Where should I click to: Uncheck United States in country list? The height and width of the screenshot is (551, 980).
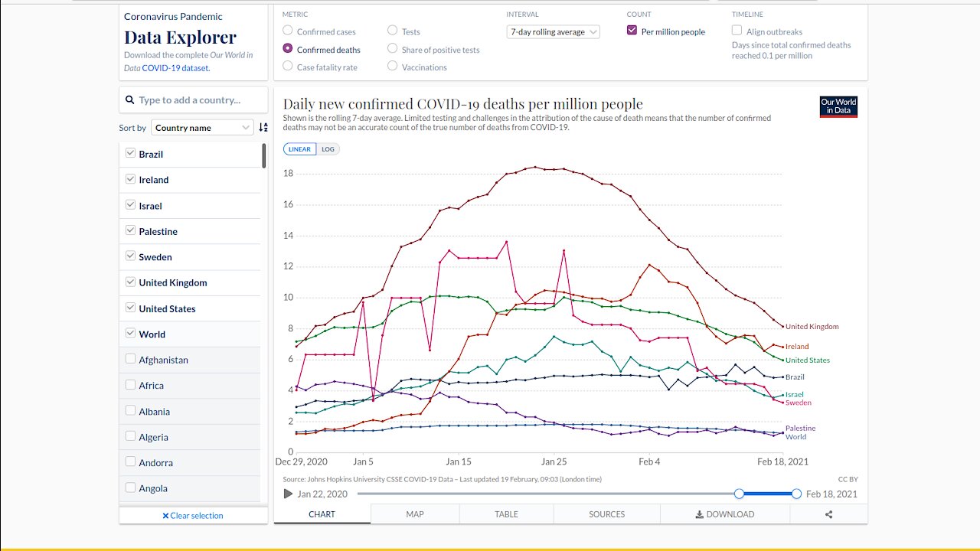click(x=130, y=308)
